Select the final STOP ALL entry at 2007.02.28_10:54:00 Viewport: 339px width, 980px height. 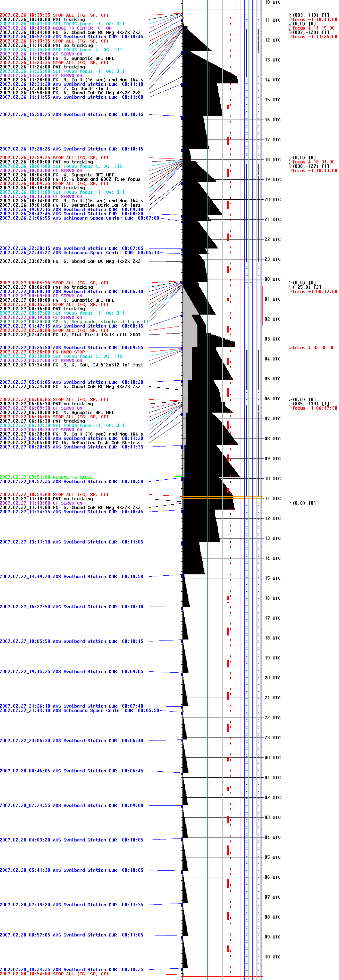tap(54, 974)
